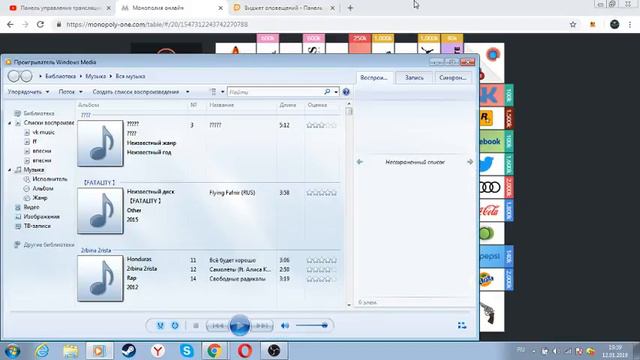Select Исполнитель under Музыка
Screen dimensions: 640x360
50,179
